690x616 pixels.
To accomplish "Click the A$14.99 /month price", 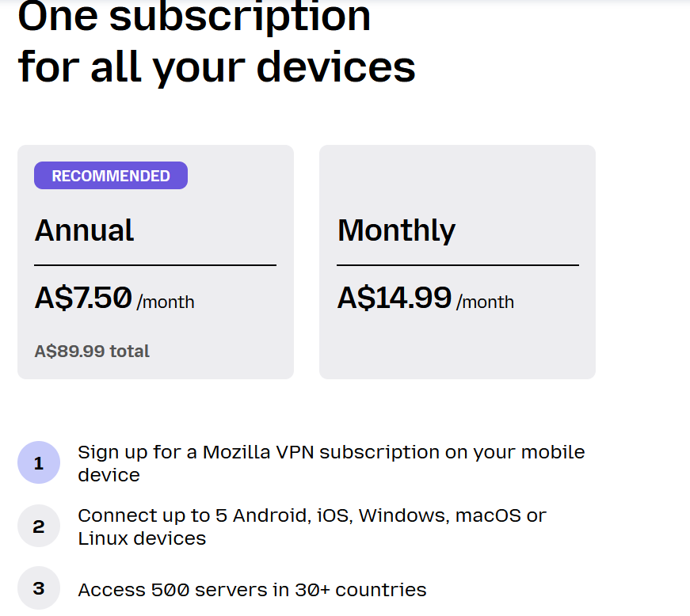I will 425,298.
